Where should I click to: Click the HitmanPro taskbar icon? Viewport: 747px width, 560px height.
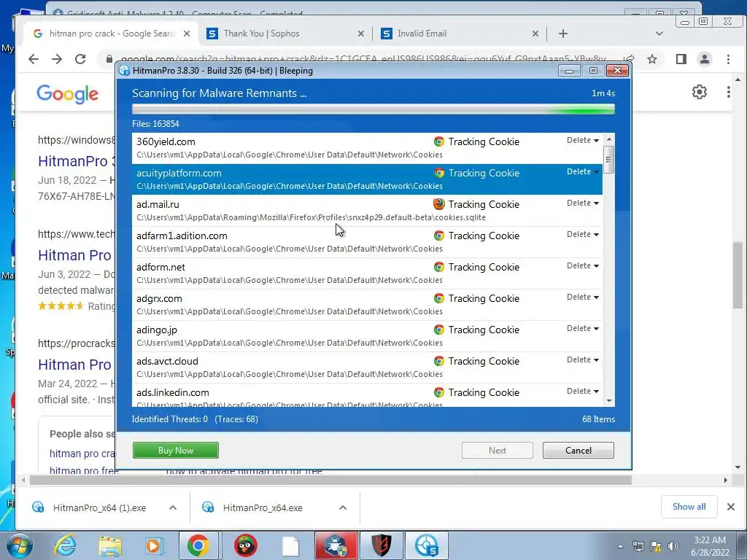pyautogui.click(x=426, y=545)
